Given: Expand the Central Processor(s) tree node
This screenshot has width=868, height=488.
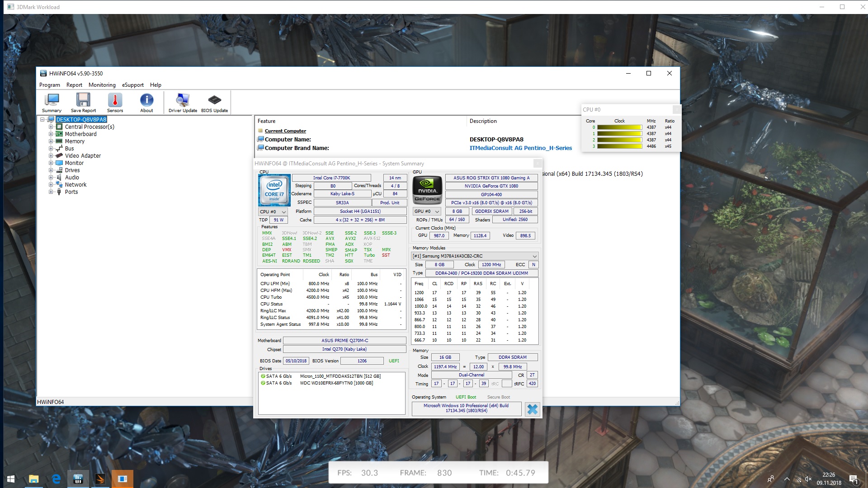Looking at the screenshot, I should (x=51, y=127).
